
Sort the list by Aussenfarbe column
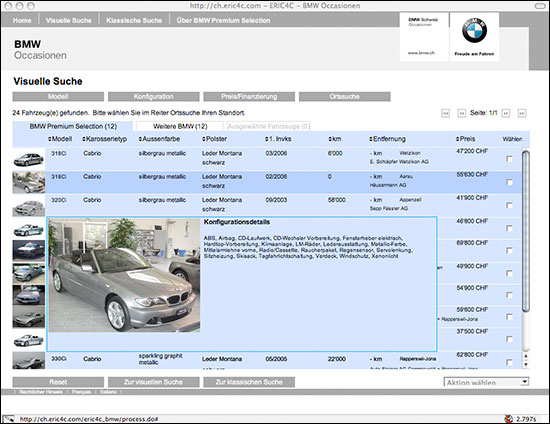point(159,139)
